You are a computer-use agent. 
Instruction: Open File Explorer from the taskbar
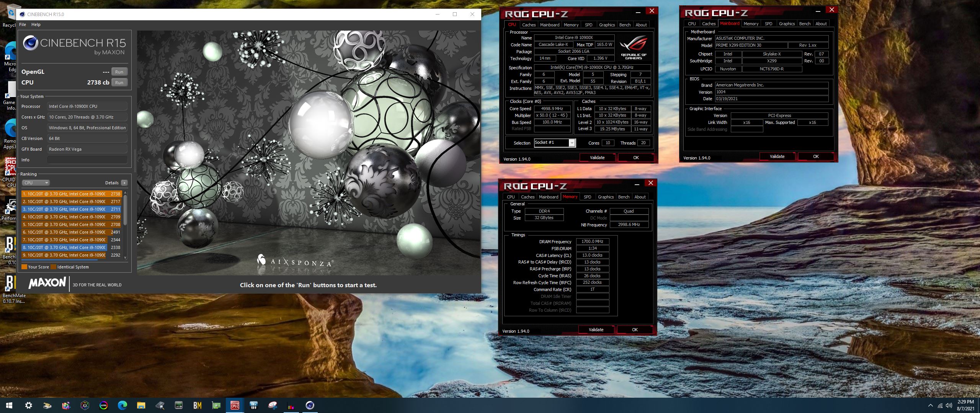tap(141, 405)
